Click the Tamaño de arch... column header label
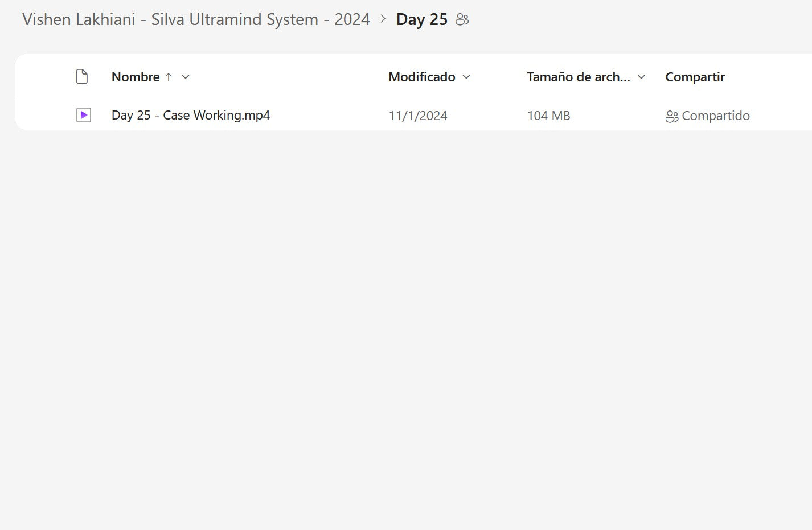Viewport: 812px width, 530px height. click(578, 77)
